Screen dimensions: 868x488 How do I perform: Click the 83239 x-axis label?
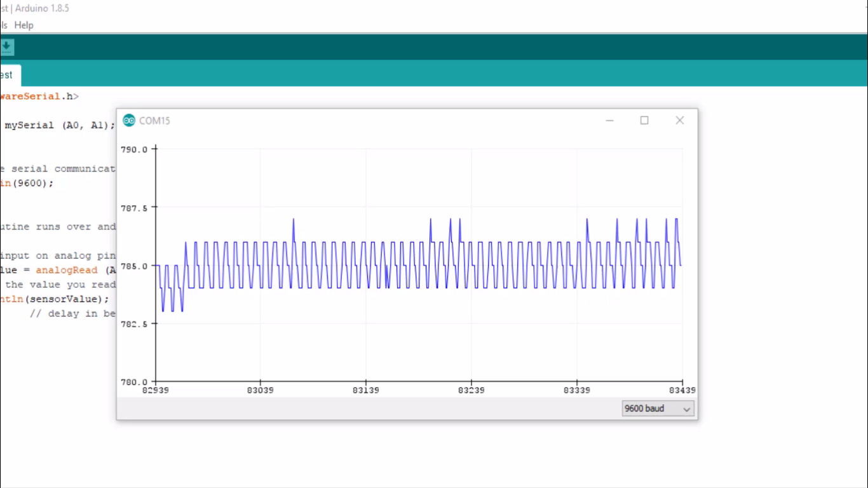pos(471,390)
